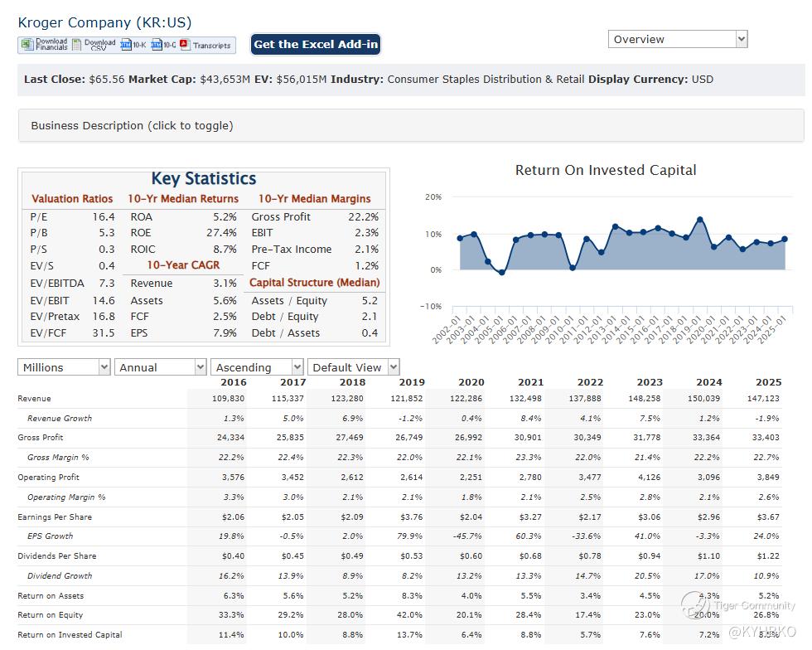Select the 2016 column header
The width and height of the screenshot is (812, 650).
233,382
